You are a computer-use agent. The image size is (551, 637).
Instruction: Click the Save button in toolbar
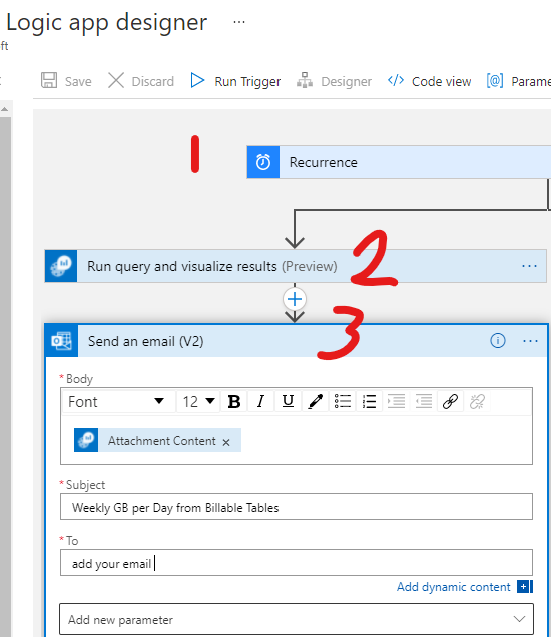tap(66, 81)
